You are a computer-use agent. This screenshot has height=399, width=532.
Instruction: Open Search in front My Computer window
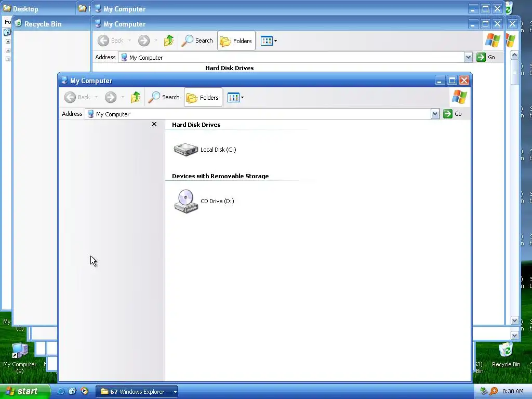pos(164,97)
